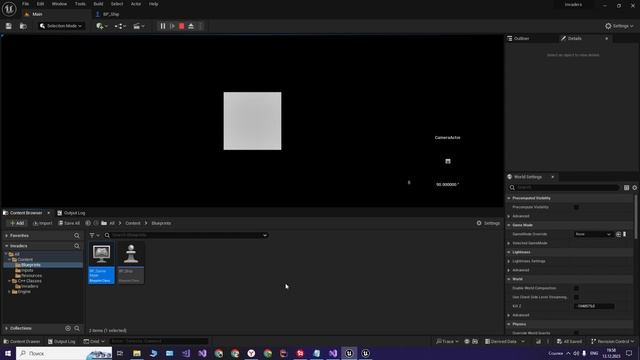Switch to the Output Log tab
Screen dimensions: 640x360
[71, 213]
